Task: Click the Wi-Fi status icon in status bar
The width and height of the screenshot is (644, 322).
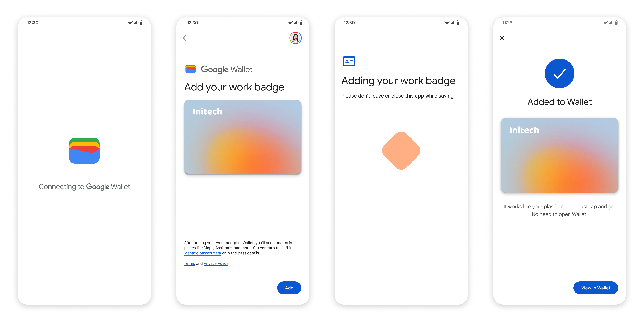Action: pos(129,21)
